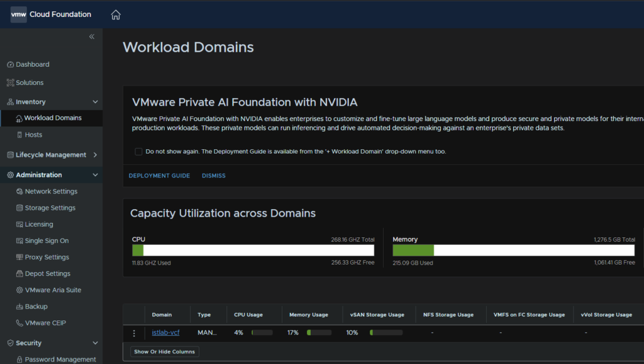Select VMware Aria Suite
644x364 pixels.
(53, 290)
